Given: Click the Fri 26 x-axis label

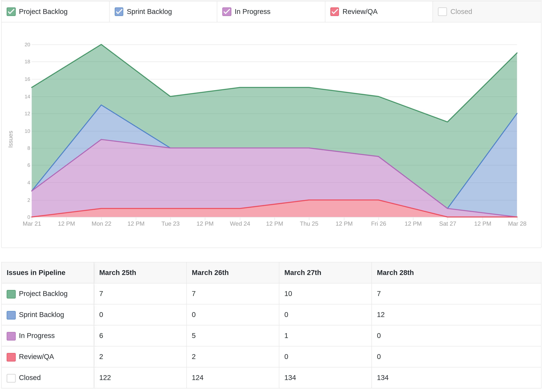Looking at the screenshot, I should (x=379, y=224).
